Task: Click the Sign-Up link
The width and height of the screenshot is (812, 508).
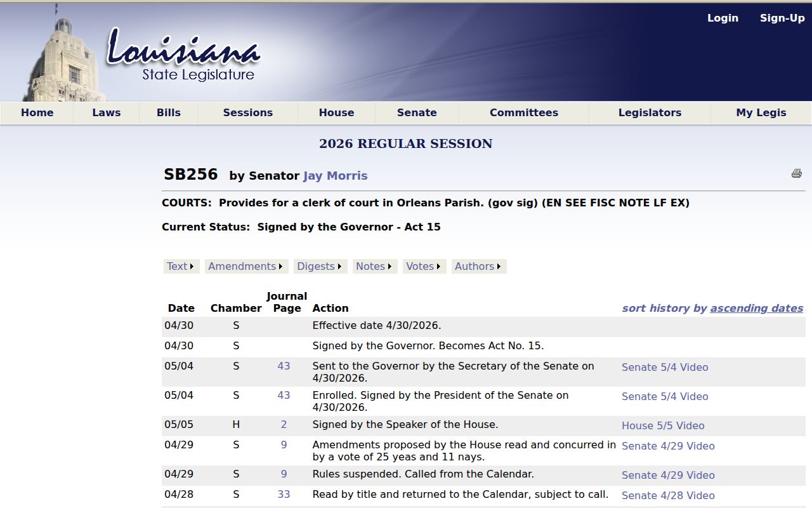Action: coord(782,18)
